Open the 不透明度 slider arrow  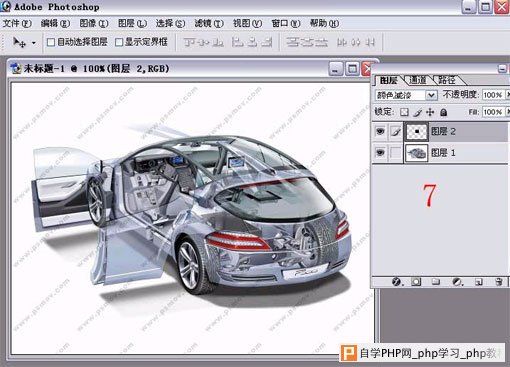(x=508, y=95)
